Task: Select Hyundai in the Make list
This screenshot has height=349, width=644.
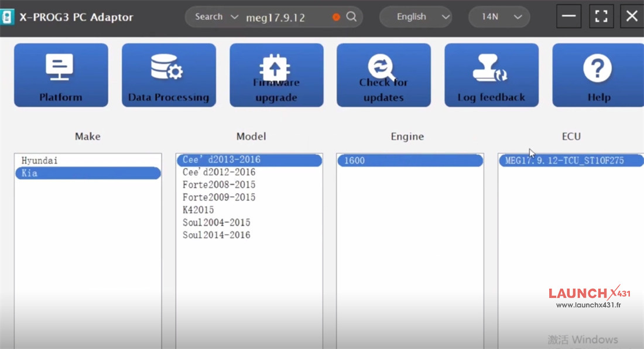Action: point(40,160)
